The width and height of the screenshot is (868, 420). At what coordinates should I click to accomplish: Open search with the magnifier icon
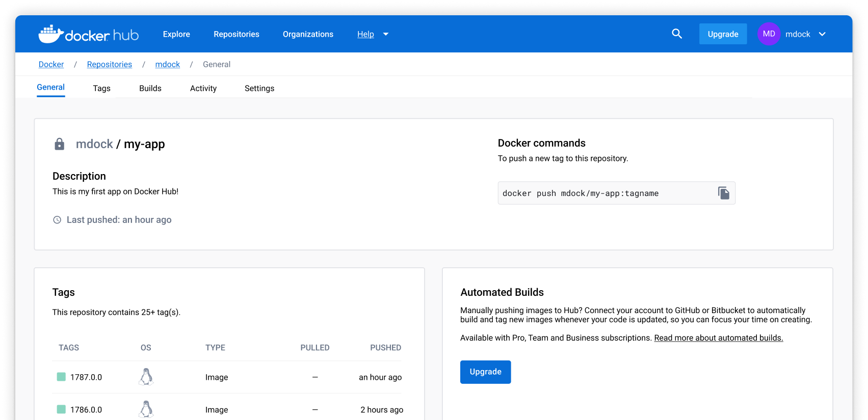(x=677, y=34)
